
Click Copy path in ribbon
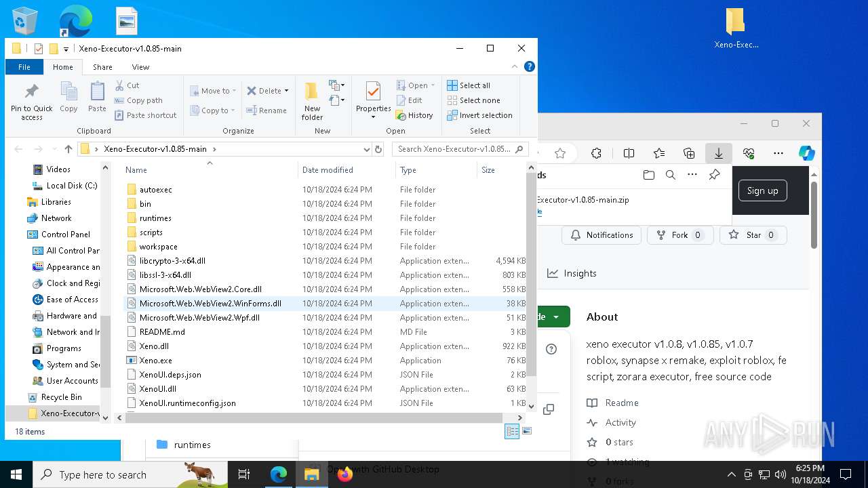click(x=138, y=100)
